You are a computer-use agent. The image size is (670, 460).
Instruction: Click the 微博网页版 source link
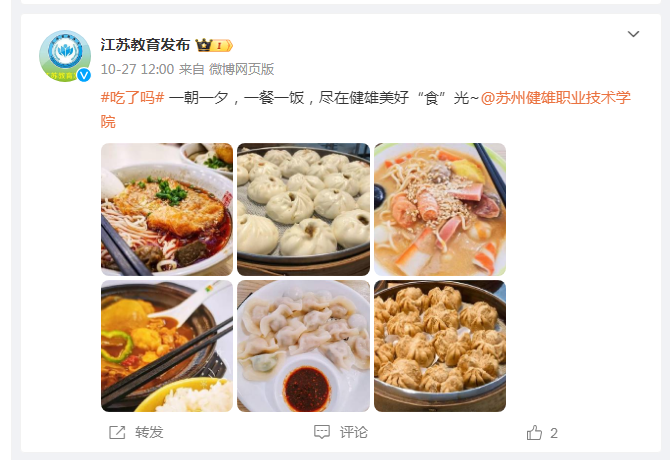tap(241, 69)
